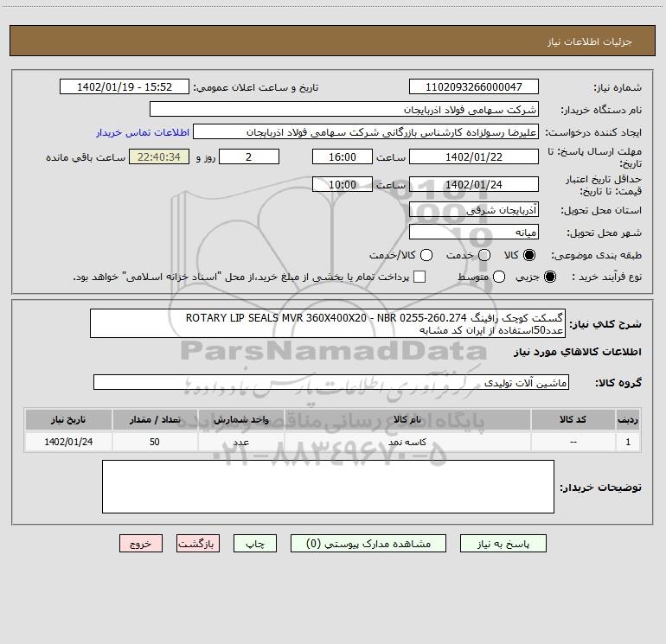This screenshot has width=666, height=644.
Task: Click the توضیحات خریدار text area
Action: click(x=328, y=487)
